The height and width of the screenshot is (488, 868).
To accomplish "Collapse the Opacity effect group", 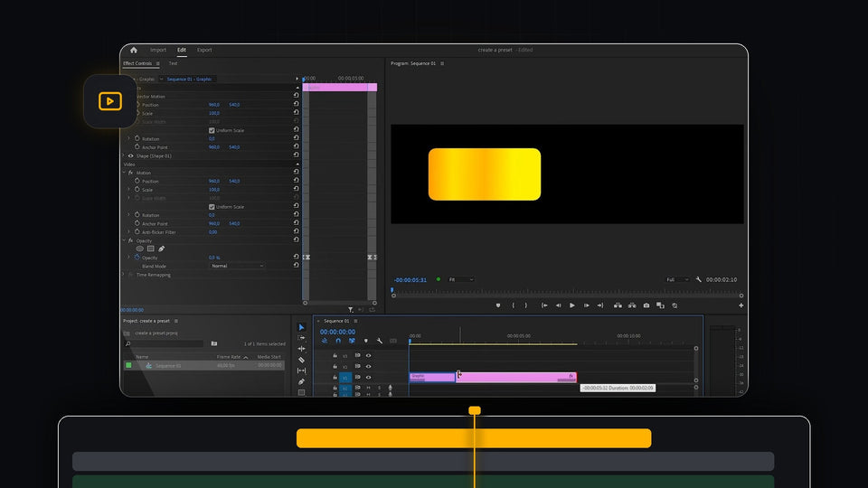I will [x=124, y=240].
